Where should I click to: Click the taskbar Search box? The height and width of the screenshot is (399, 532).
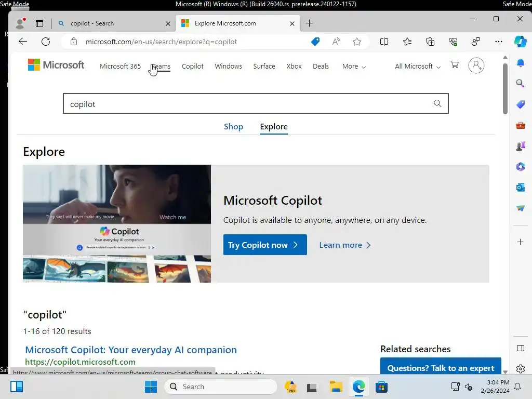pyautogui.click(x=221, y=387)
